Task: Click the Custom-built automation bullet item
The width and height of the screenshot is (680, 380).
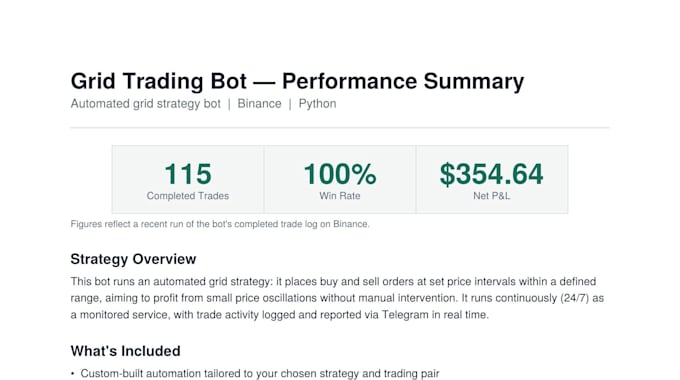Action: pos(260,373)
